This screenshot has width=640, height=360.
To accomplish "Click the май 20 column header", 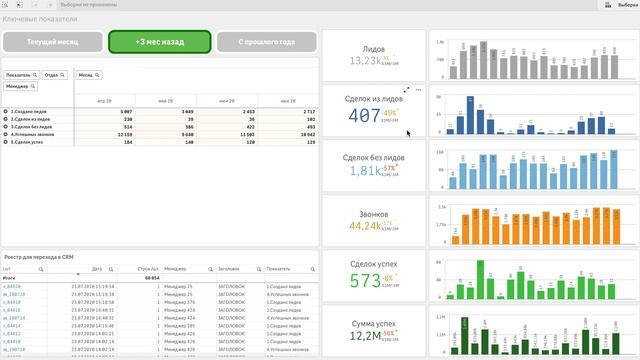I will pos(166,101).
